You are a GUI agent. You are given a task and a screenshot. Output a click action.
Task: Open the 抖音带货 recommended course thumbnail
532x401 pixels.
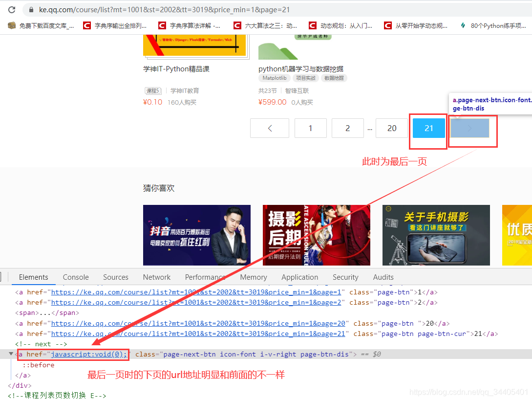coord(197,235)
